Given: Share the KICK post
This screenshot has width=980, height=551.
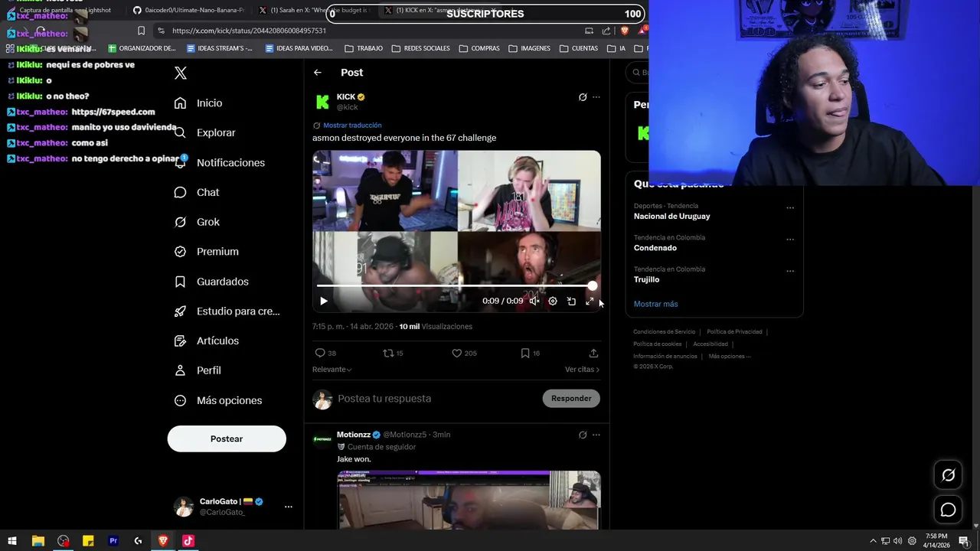Looking at the screenshot, I should (x=593, y=354).
